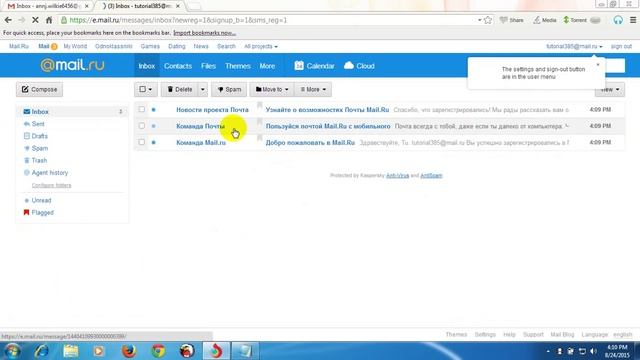This screenshot has width=640, height=360.
Task: Open File Explorer from the taskbar
Action: click(x=70, y=351)
